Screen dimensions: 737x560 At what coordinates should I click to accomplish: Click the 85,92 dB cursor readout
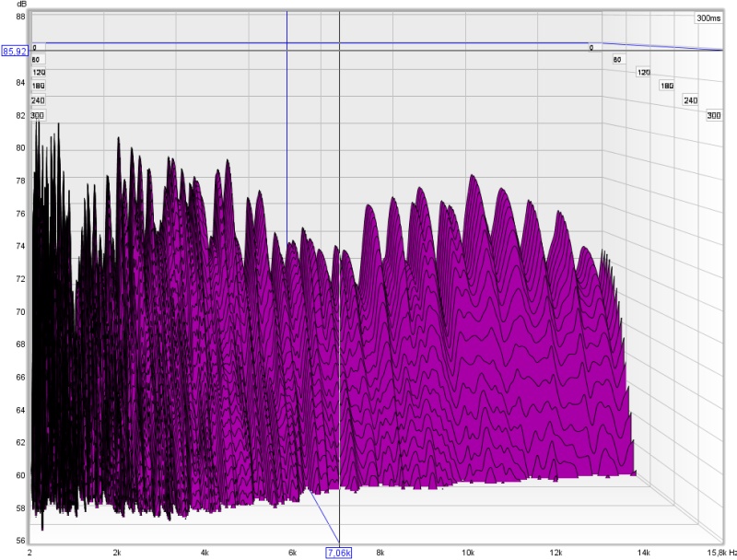[x=15, y=51]
